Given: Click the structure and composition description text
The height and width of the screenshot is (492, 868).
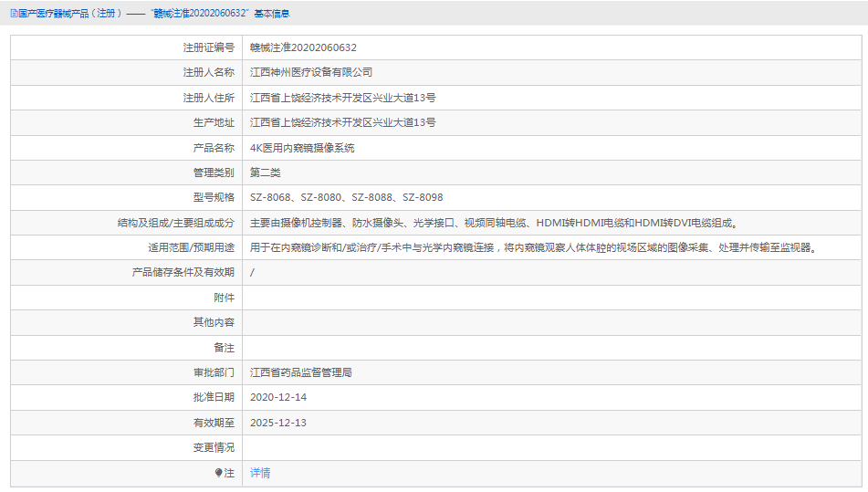Looking at the screenshot, I should [493, 223].
